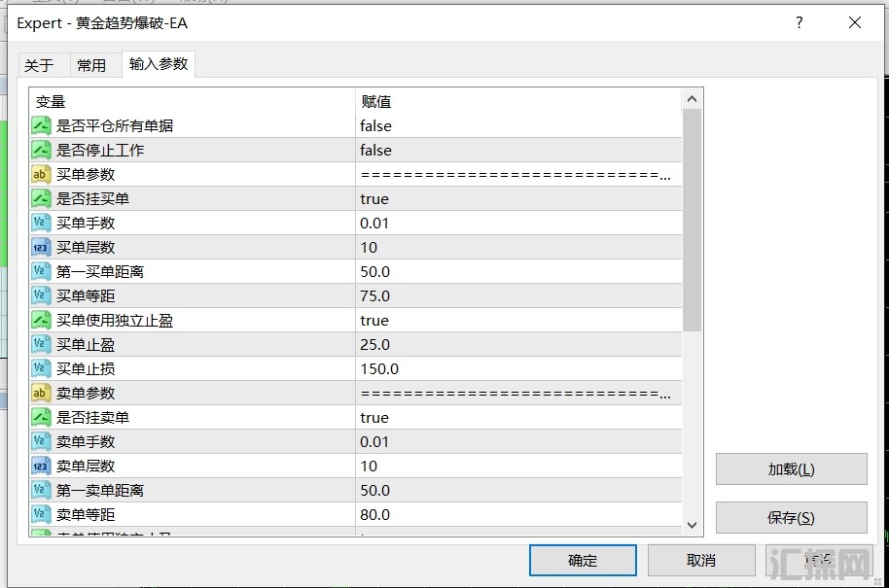Click the boolean icon beside 是否停止工作
Viewport: 889px width, 588px height.
coord(41,150)
